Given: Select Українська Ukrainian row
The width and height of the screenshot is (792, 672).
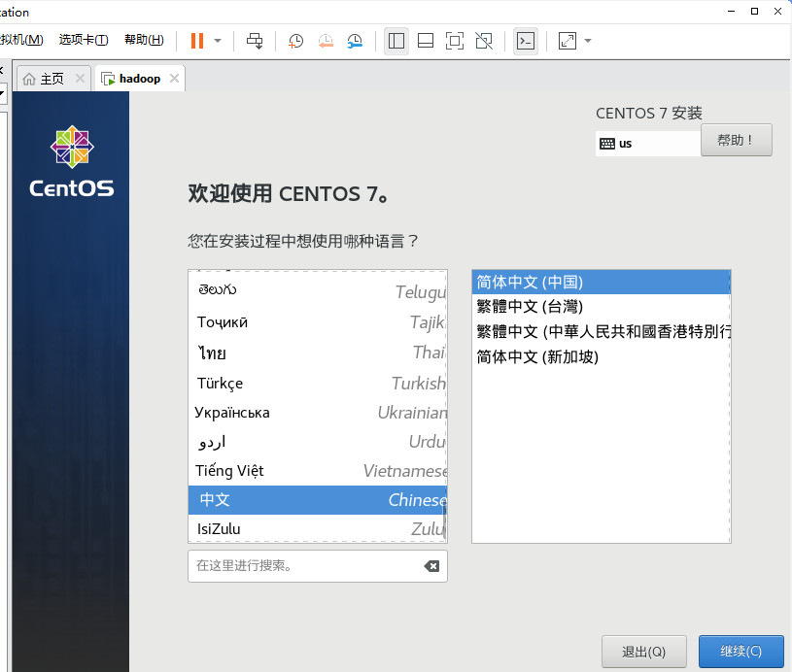Looking at the screenshot, I should tap(318, 413).
